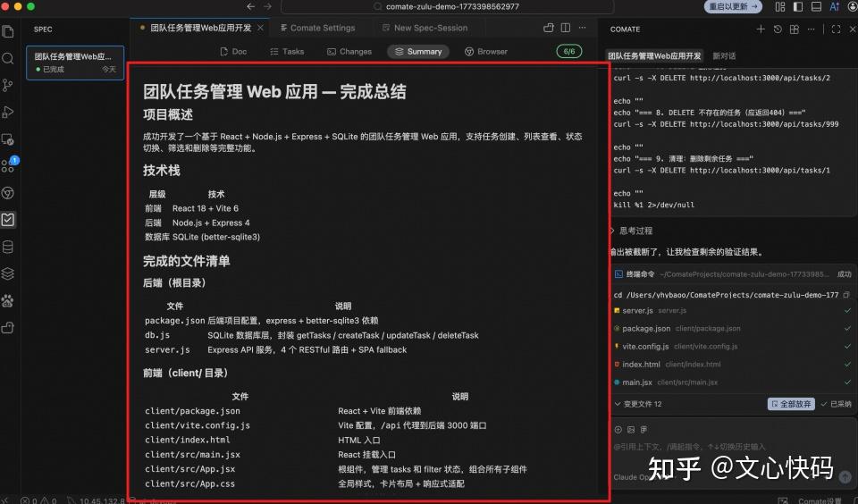This screenshot has width=858, height=504.
Task: Open the Chrome-style browser icon in activity bar
Action: [x=8, y=193]
